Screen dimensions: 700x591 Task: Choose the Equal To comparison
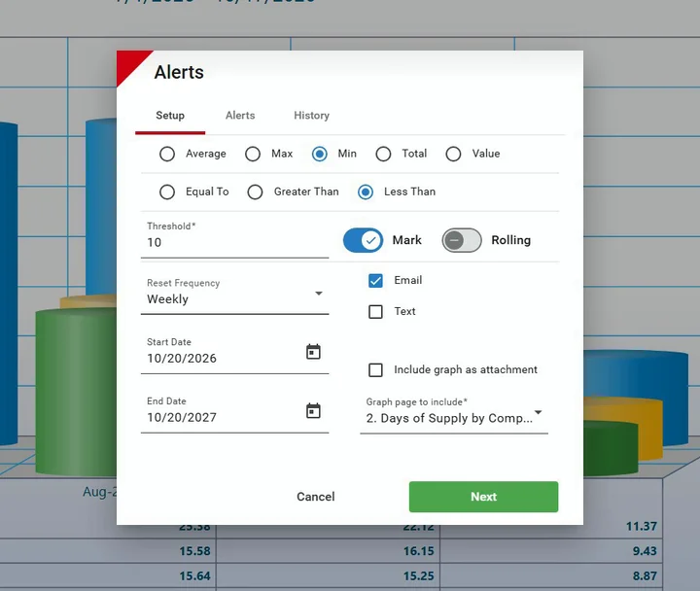click(x=167, y=192)
